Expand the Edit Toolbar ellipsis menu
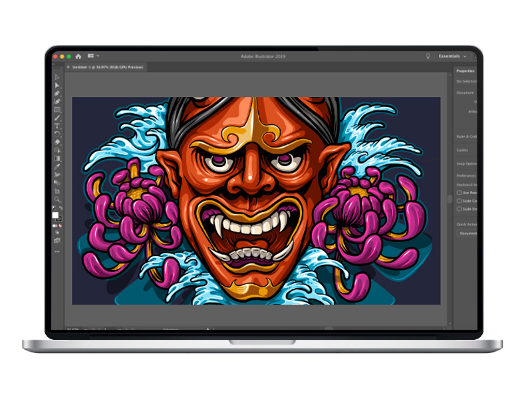The height and width of the screenshot is (399, 532). 58,253
